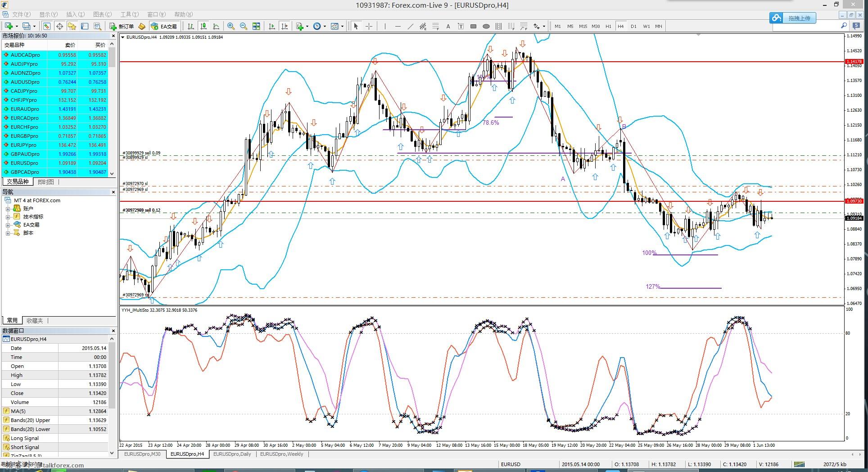Open the add indicators dropdown arrow
This screenshot has width=868, height=472.
[307, 26]
